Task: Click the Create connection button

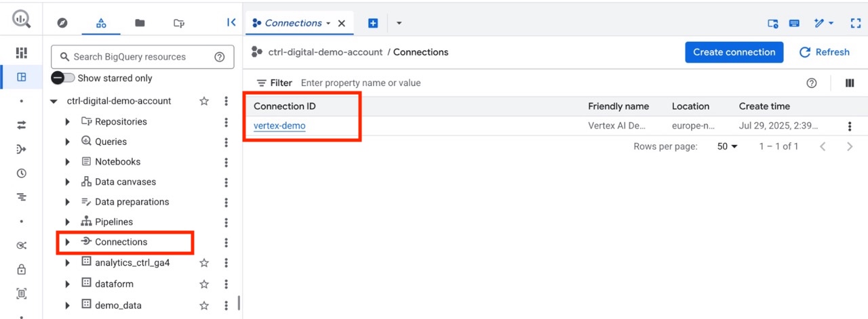Action: [734, 52]
